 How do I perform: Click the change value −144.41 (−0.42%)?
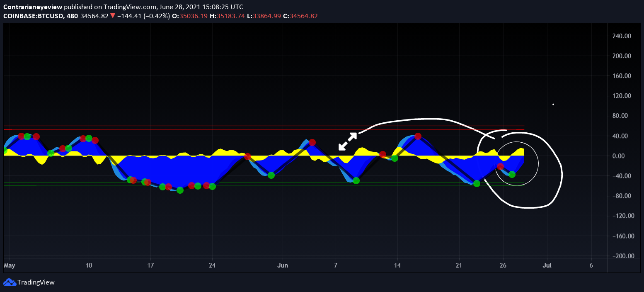pos(143,16)
